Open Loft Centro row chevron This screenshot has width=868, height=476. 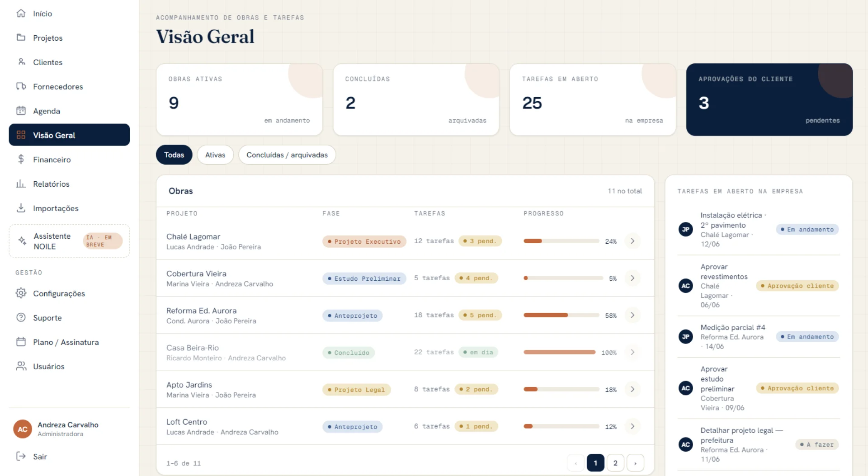[x=632, y=426]
